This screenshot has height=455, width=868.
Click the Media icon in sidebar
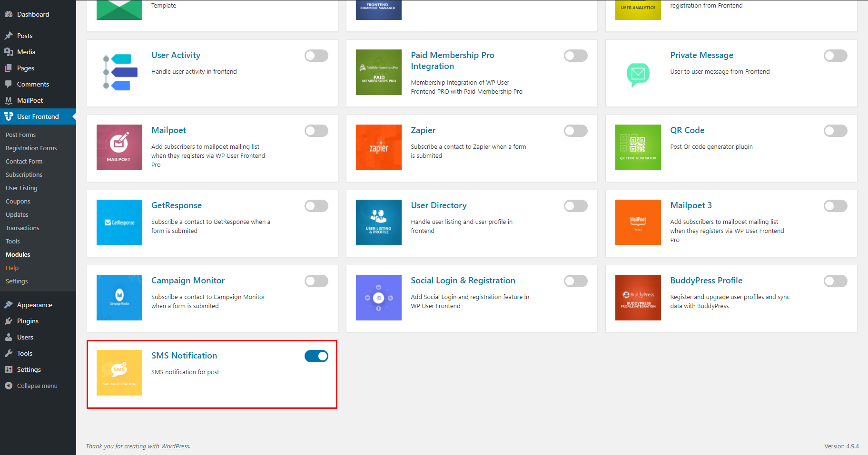click(9, 52)
